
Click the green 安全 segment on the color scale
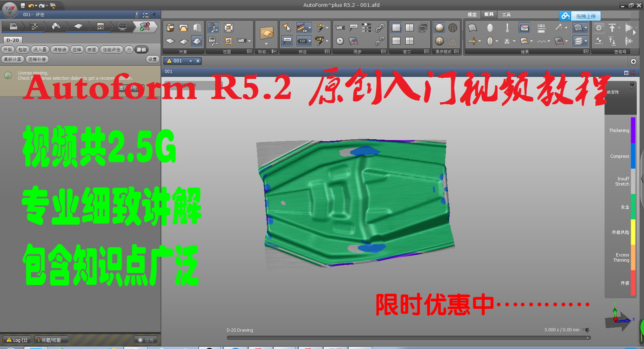(633, 207)
